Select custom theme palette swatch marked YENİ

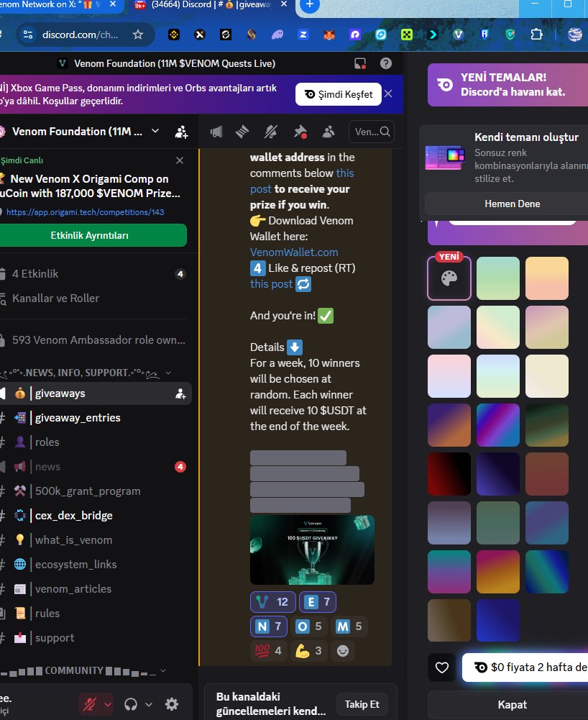[x=449, y=278]
